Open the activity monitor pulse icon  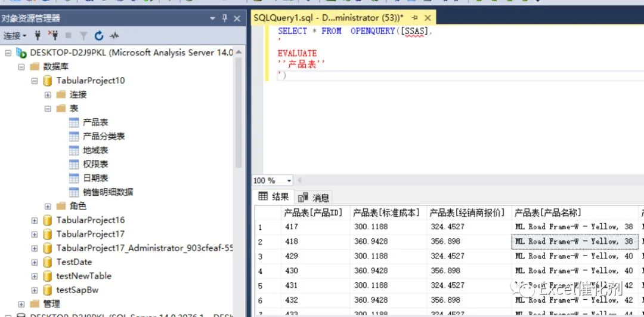[114, 36]
